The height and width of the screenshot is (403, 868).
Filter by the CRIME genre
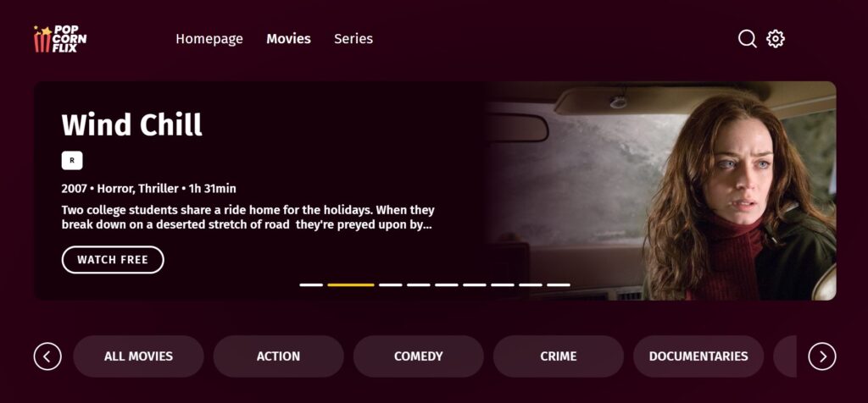tap(559, 356)
